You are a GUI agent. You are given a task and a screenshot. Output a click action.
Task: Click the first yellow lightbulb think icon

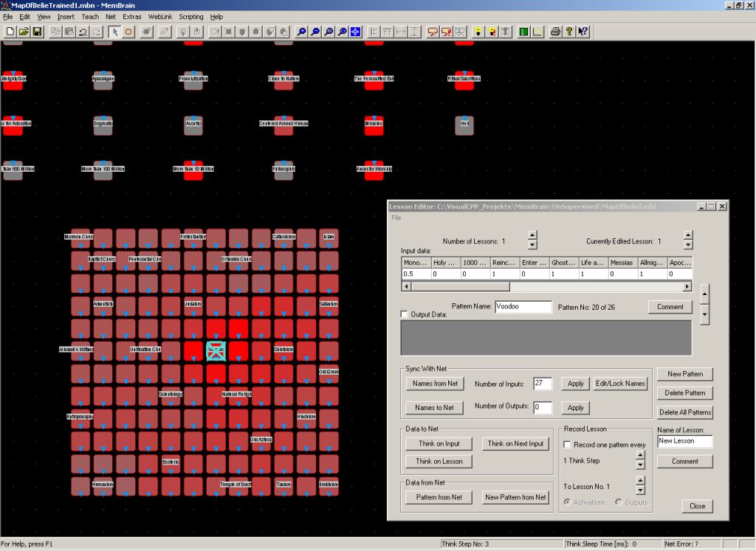click(x=478, y=32)
